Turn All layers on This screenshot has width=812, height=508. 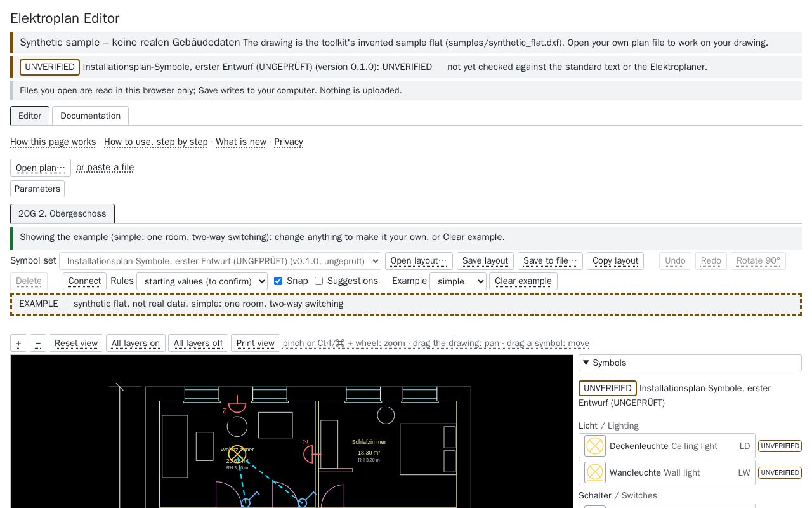coord(136,344)
